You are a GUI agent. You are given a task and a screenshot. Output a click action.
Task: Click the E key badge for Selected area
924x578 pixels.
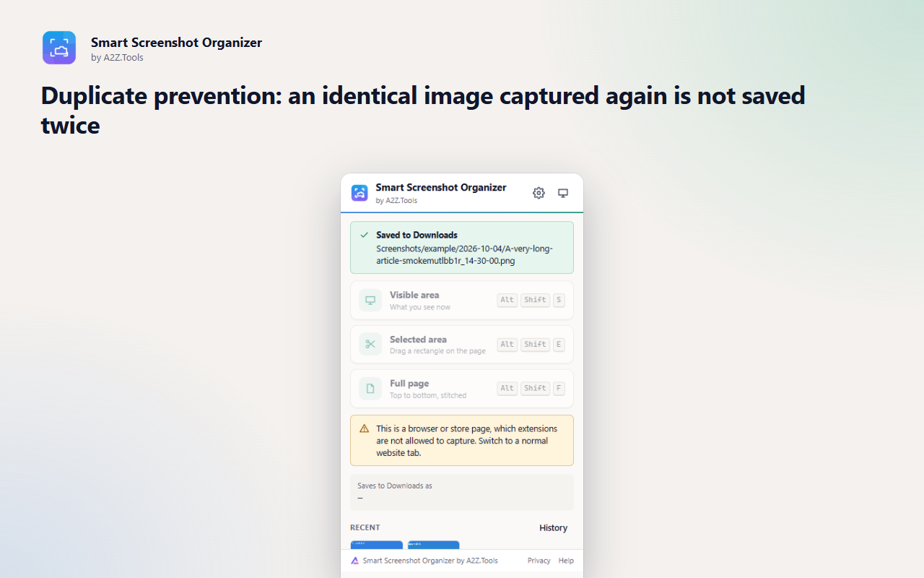559,345
